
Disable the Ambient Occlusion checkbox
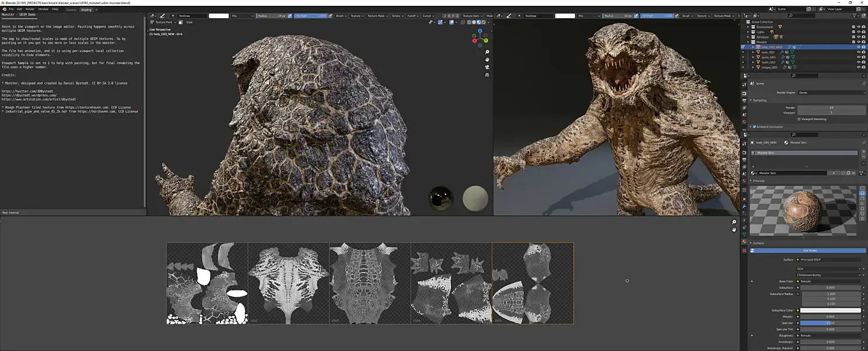pos(754,127)
